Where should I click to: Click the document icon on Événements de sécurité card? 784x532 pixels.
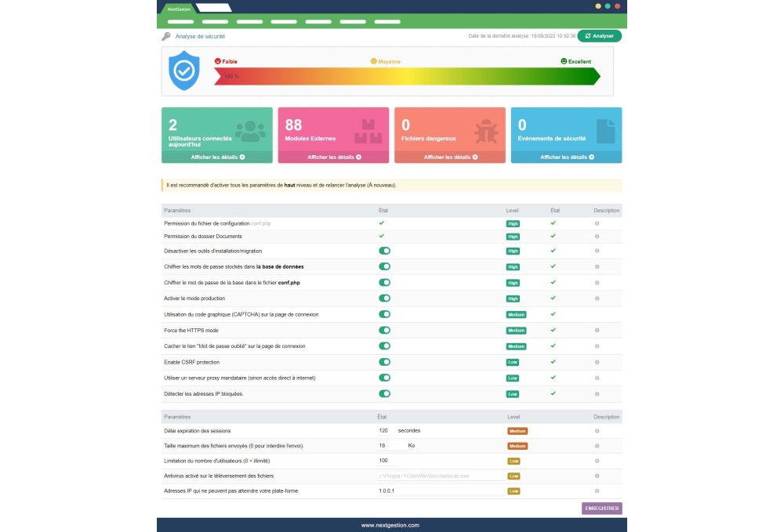click(x=605, y=131)
